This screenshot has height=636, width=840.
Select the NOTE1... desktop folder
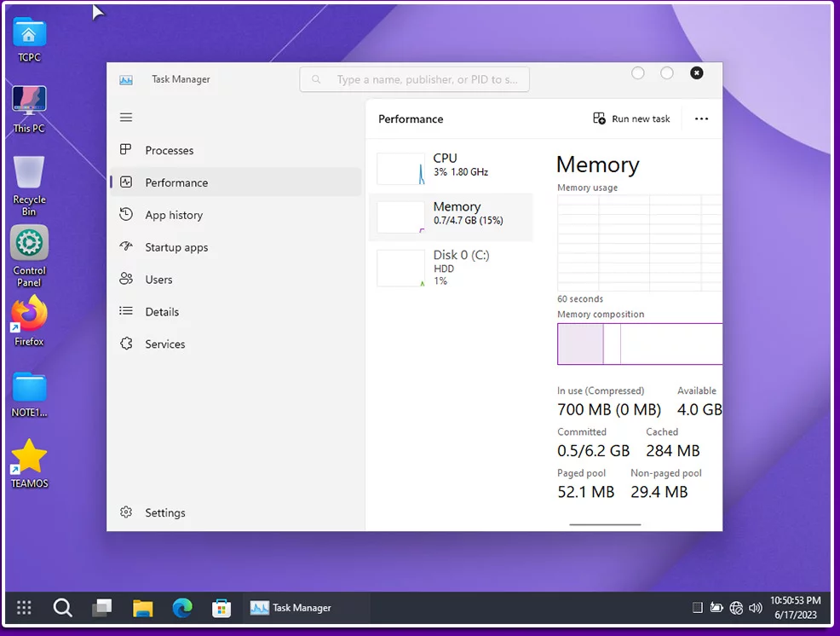pyautogui.click(x=29, y=395)
